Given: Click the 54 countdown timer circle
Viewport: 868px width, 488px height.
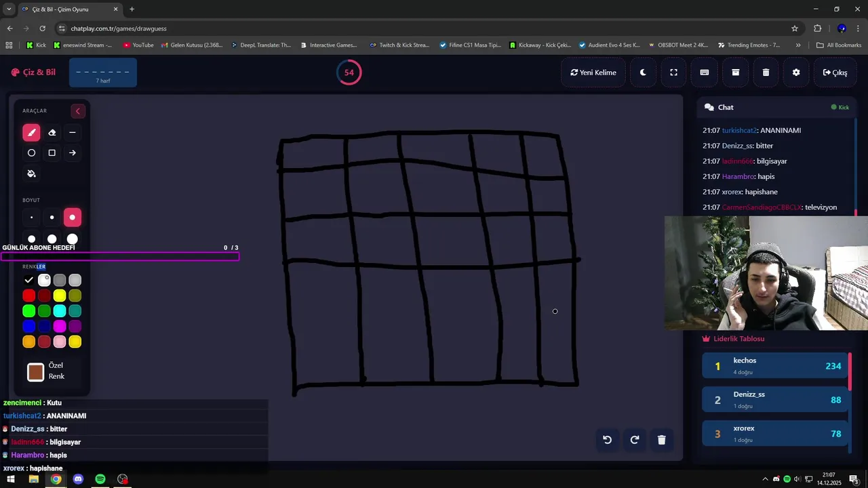Looking at the screenshot, I should (349, 73).
